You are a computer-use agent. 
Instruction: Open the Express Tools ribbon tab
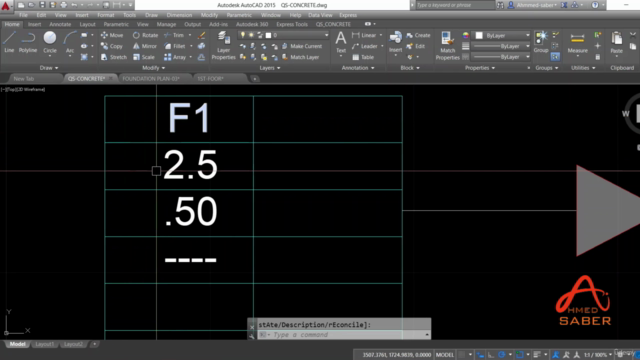[x=292, y=24]
